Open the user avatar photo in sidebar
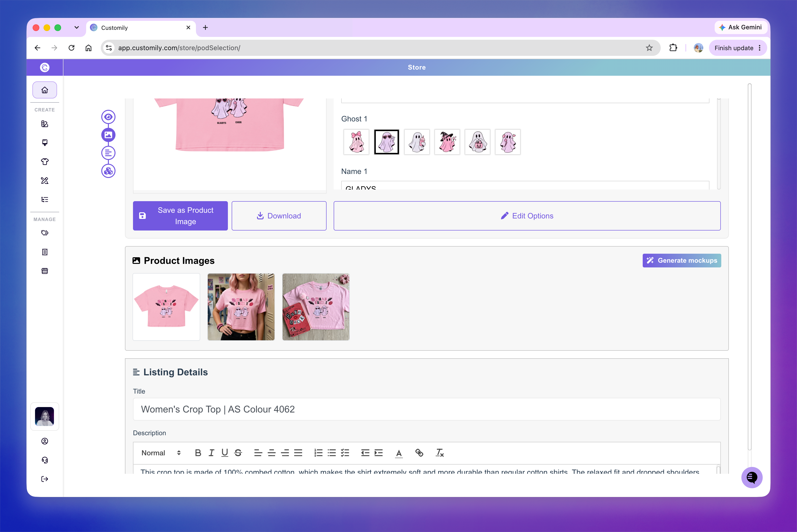 pyautogui.click(x=44, y=416)
